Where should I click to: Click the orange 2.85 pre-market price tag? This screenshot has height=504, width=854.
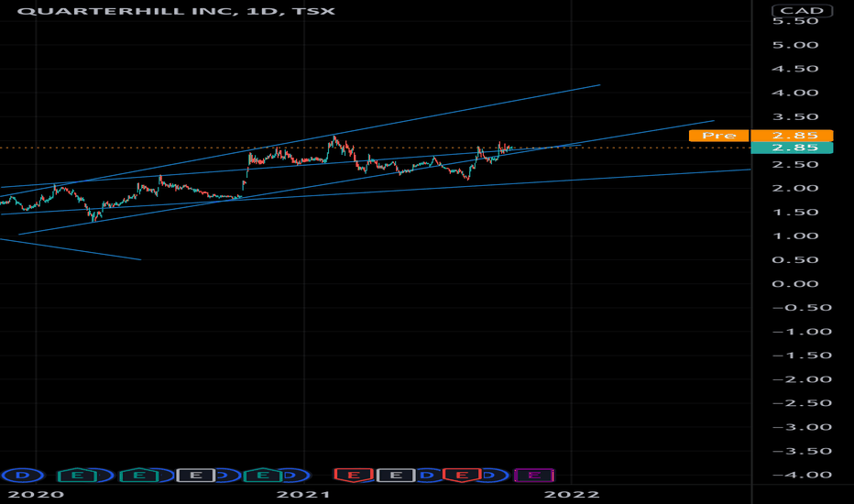(792, 135)
